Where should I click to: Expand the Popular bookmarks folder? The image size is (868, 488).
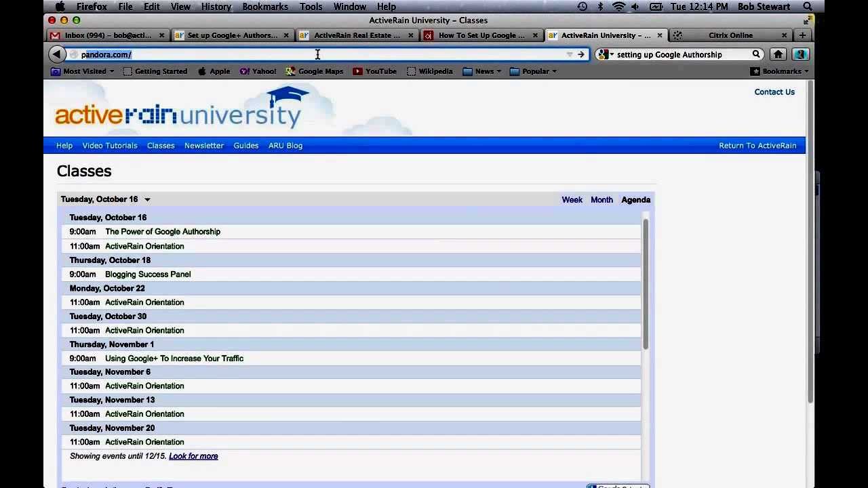[533, 71]
